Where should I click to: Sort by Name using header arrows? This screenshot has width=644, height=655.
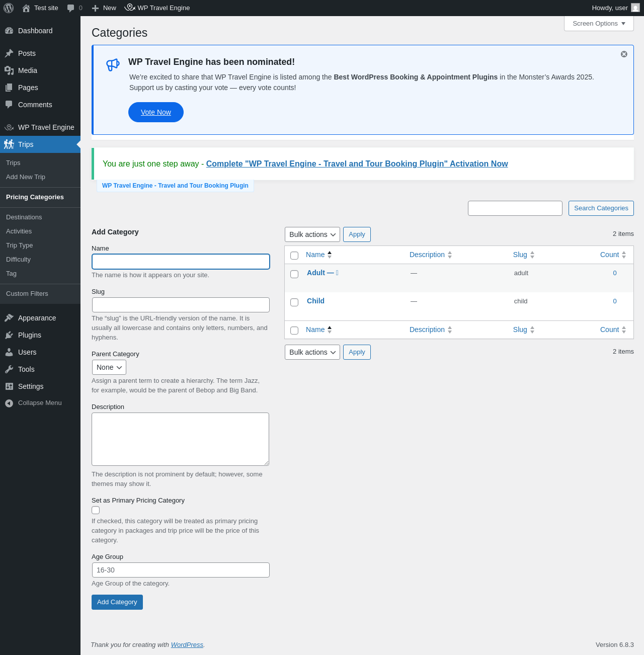click(330, 255)
